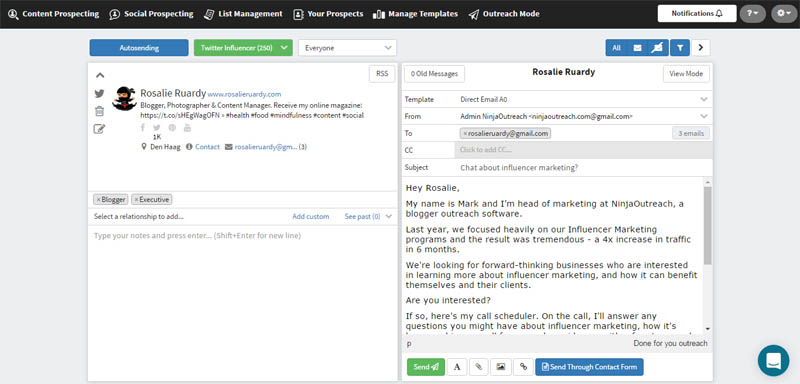Click the envelope icon beside prospect email
800x384 pixels.
(x=229, y=147)
